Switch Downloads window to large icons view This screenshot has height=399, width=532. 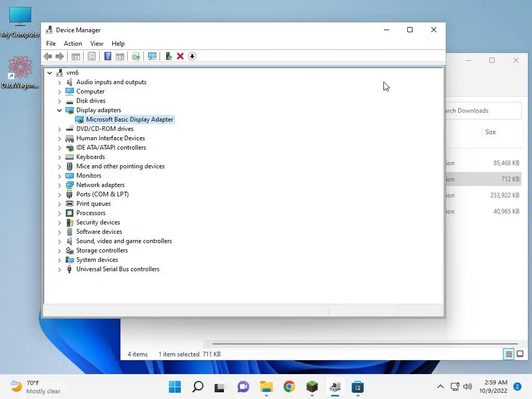click(520, 354)
